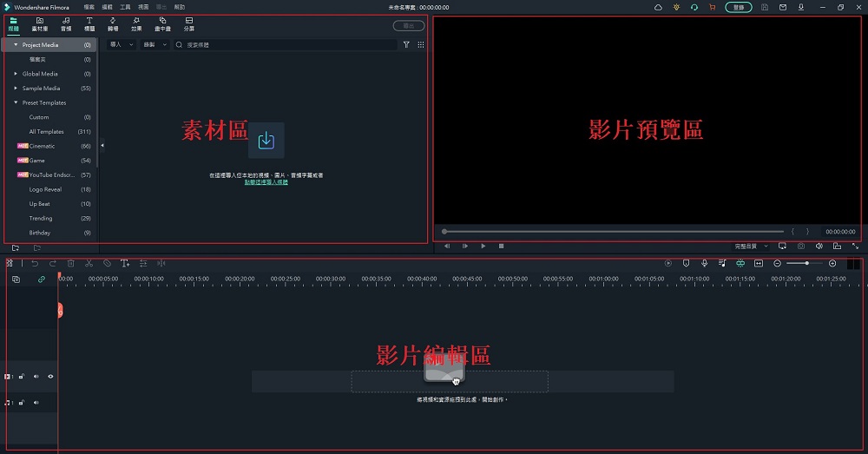This screenshot has height=454, width=868.
Task: Click the import media link in the media panel
Action: (266, 182)
